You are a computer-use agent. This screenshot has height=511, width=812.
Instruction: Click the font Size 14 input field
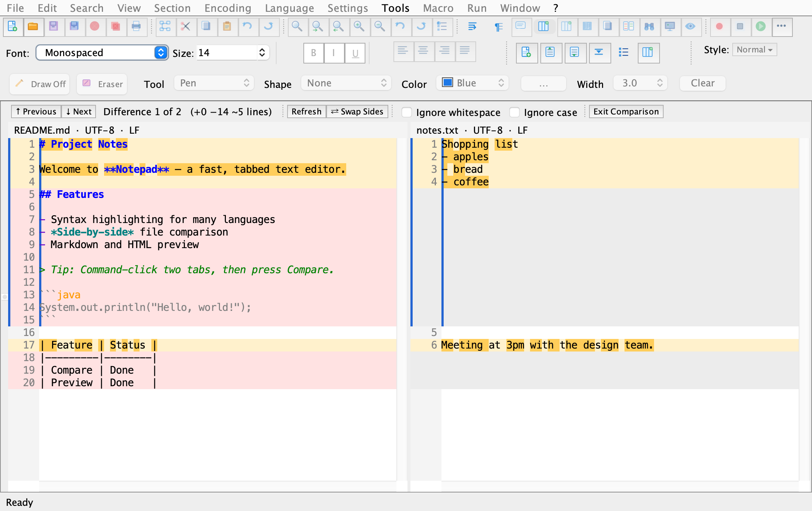(x=227, y=52)
